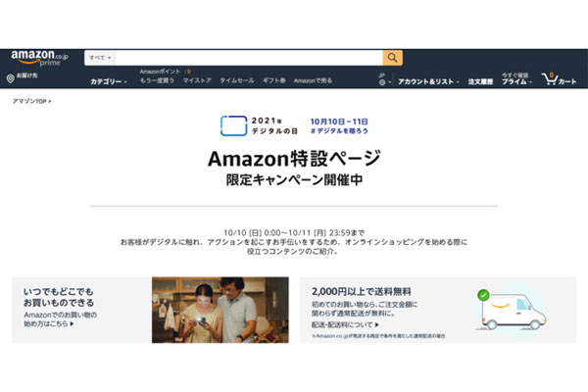Click the orange search magnifier button
The image size is (588, 392).
(392, 58)
